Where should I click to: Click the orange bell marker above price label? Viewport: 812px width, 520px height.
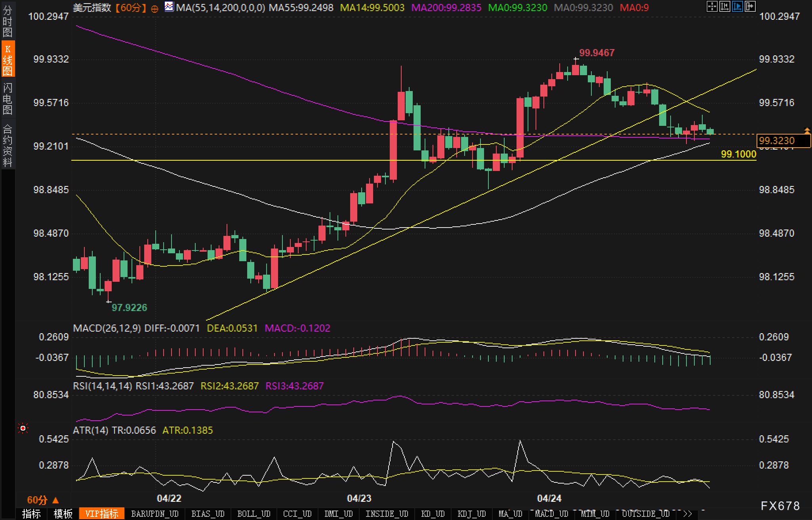pyautogui.click(x=807, y=130)
